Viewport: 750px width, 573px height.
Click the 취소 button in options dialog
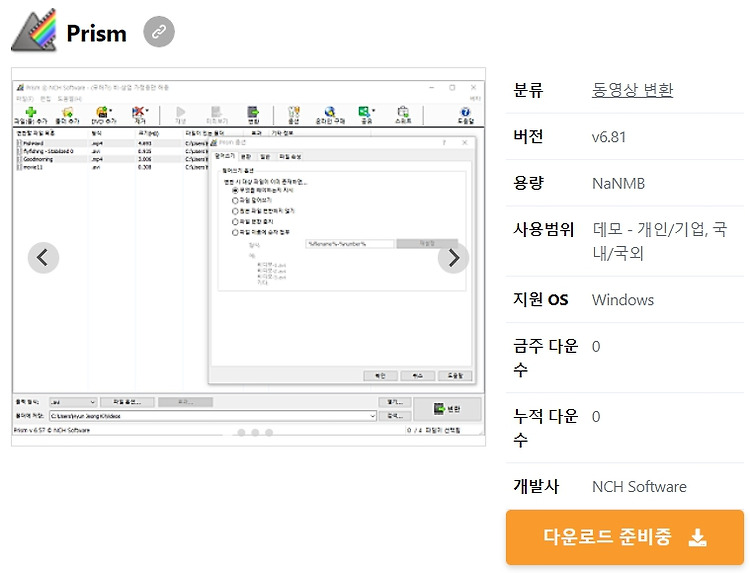418,375
